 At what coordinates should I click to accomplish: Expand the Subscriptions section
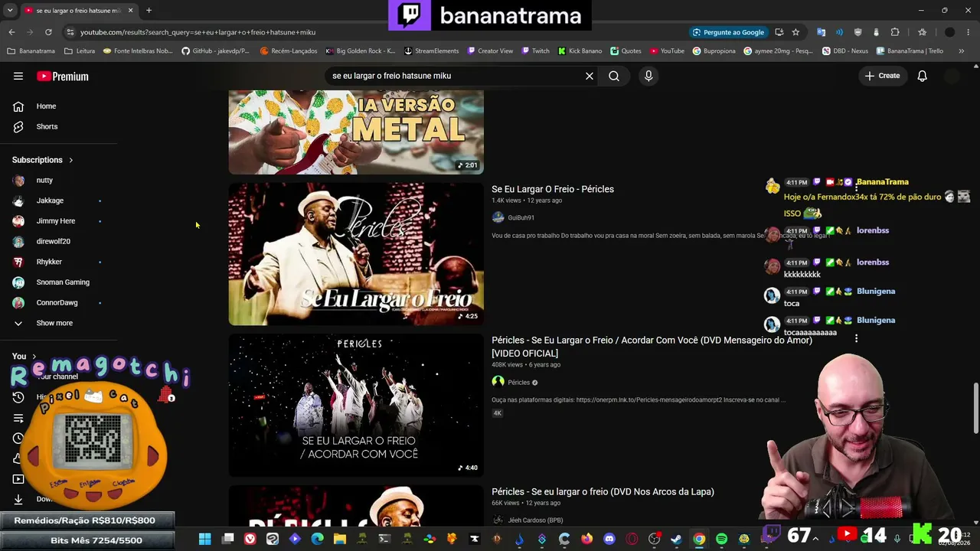[43, 160]
